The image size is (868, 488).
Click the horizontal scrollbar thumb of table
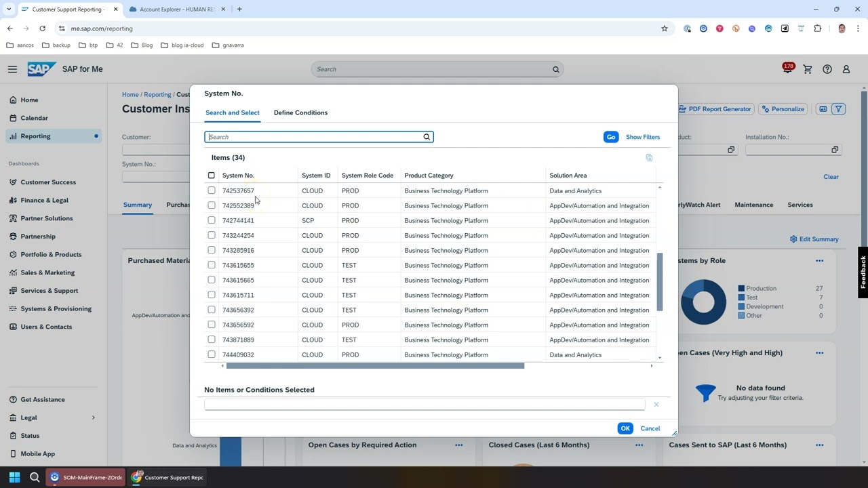[x=375, y=366]
